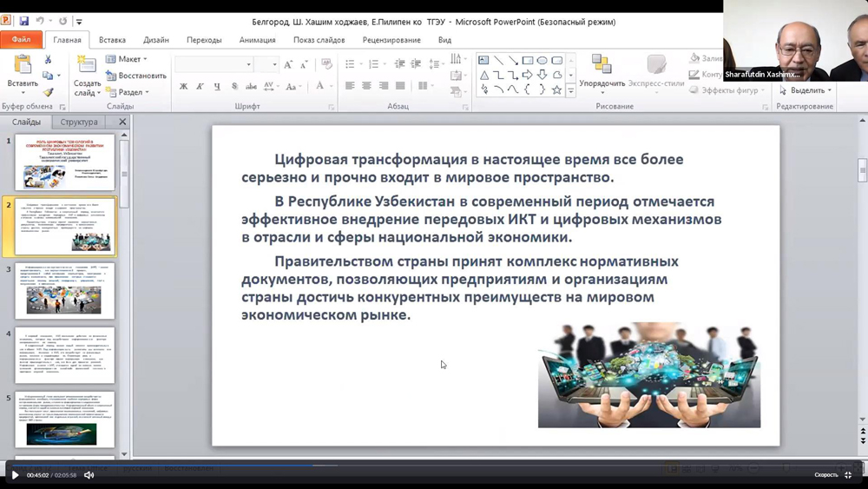Open the Вставка ribbon tab

coord(112,40)
